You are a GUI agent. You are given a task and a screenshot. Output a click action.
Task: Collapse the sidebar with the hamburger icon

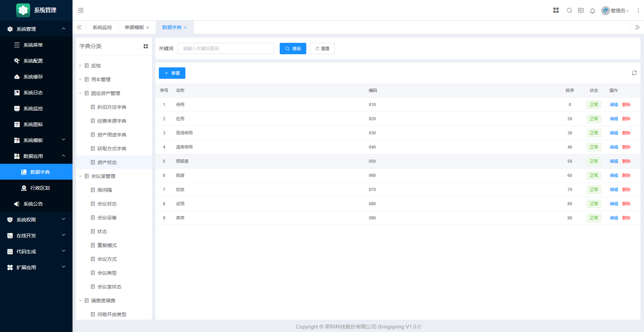tap(81, 10)
